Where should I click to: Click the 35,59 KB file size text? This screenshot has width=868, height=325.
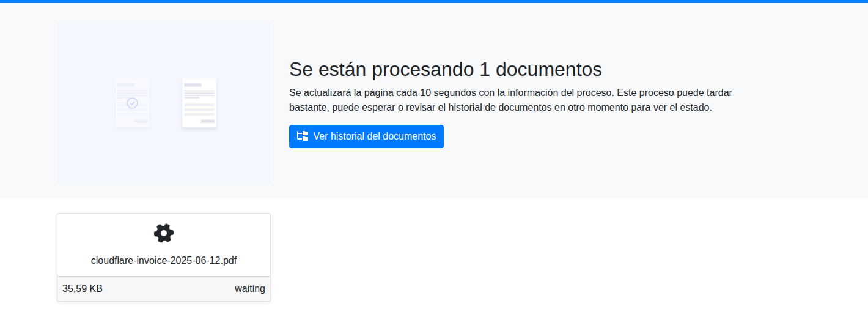pyautogui.click(x=83, y=289)
